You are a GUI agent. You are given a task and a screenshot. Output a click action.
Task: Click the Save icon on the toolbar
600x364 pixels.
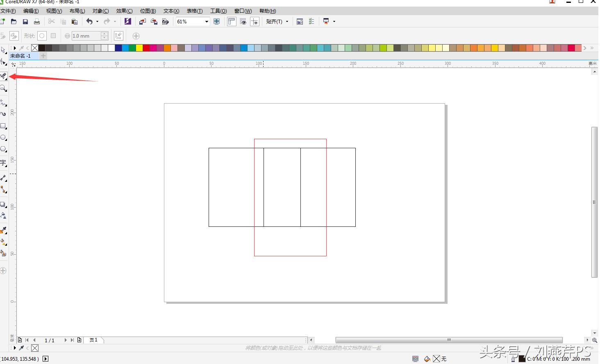pos(25,21)
